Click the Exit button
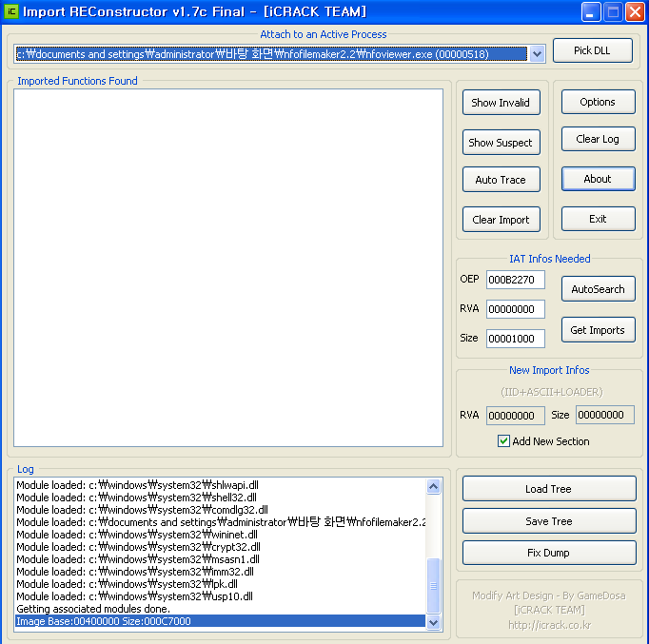The height and width of the screenshot is (644, 649). click(599, 219)
